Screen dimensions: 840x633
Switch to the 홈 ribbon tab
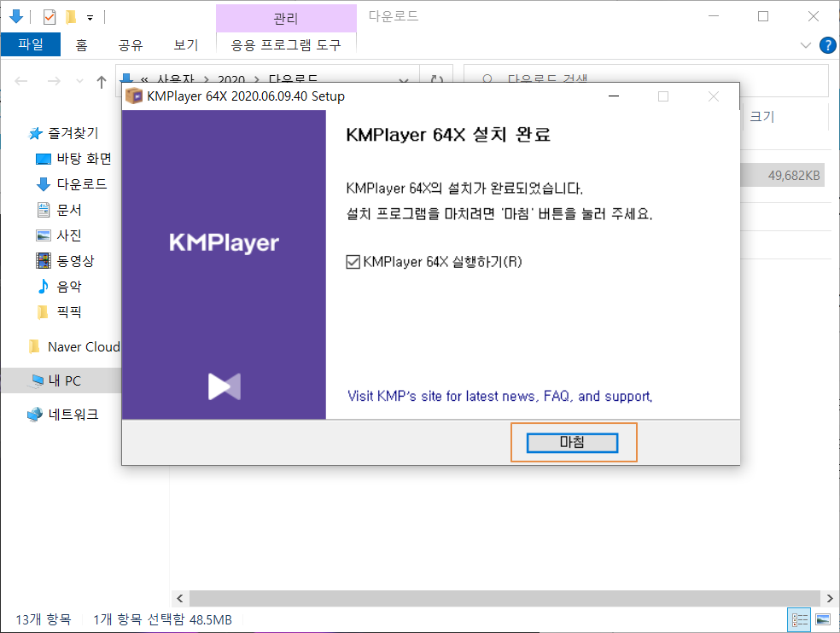point(81,45)
